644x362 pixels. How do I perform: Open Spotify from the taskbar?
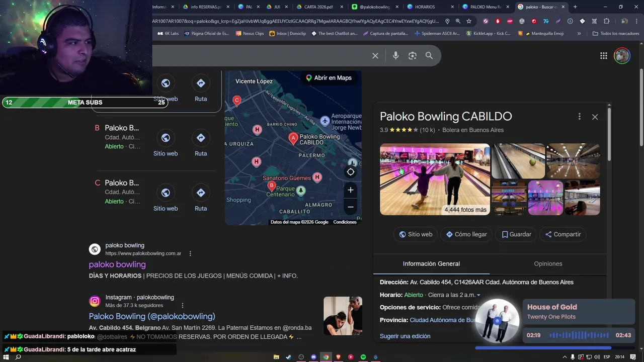[363, 357]
